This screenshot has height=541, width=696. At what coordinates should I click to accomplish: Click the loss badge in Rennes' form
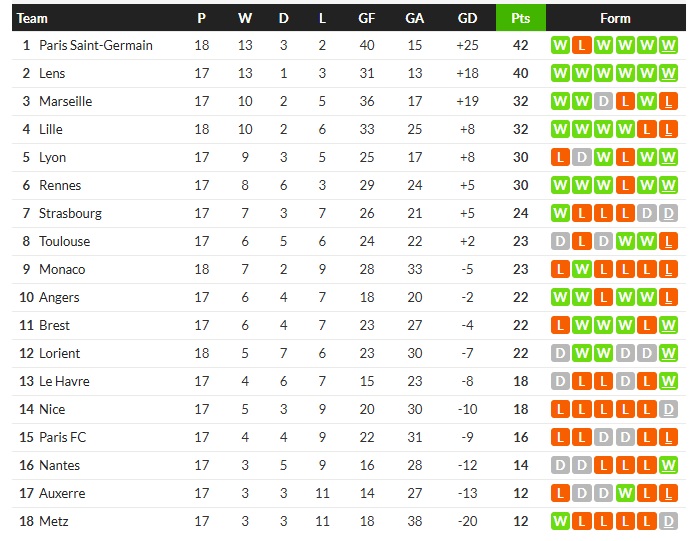[x=625, y=185]
